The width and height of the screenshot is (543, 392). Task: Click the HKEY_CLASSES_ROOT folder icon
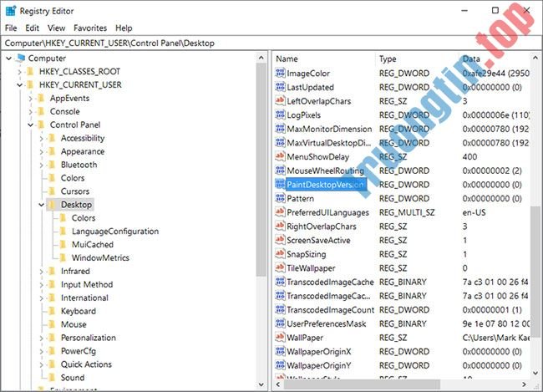coord(31,71)
